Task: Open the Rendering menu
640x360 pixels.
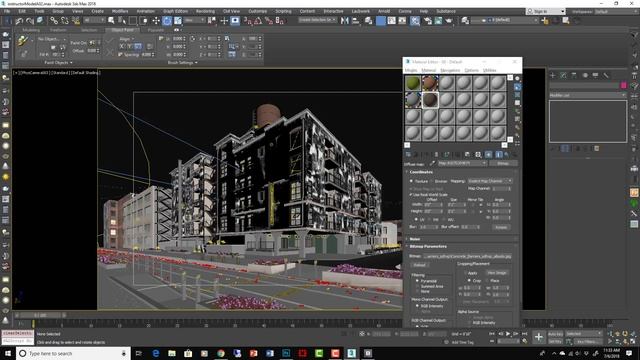Action: point(205,11)
